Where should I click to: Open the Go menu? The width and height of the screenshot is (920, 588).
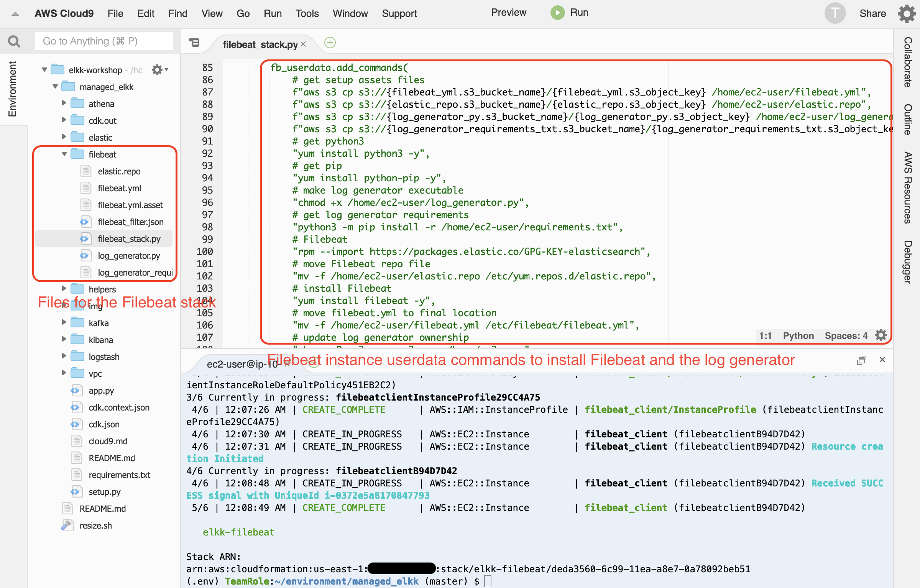(x=243, y=13)
